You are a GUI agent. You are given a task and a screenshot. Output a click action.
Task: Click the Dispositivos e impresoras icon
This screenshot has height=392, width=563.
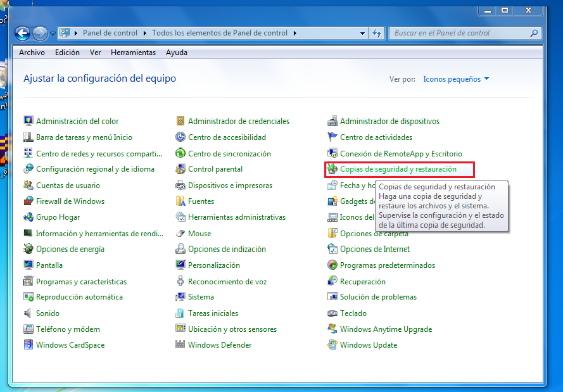pyautogui.click(x=180, y=185)
